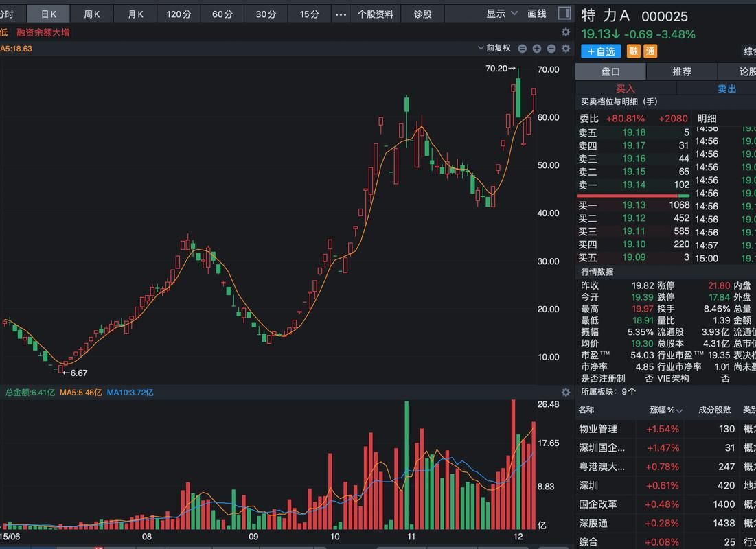Image resolution: width=756 pixels, height=549 pixels.
Task: Click the +自选 add-to-watchlist button
Action: [x=600, y=51]
